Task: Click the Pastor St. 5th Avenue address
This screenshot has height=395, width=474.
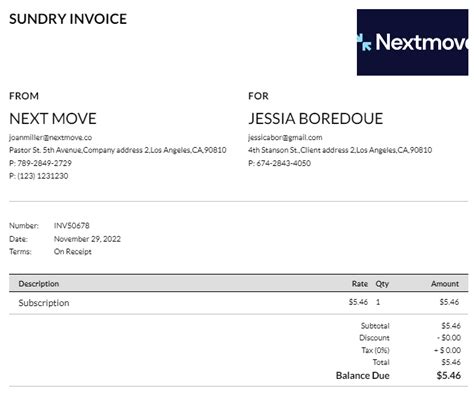Action: coord(118,150)
